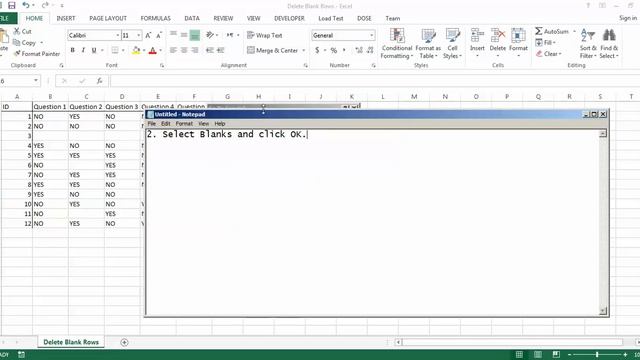Toggle Align Left icon

[173, 50]
